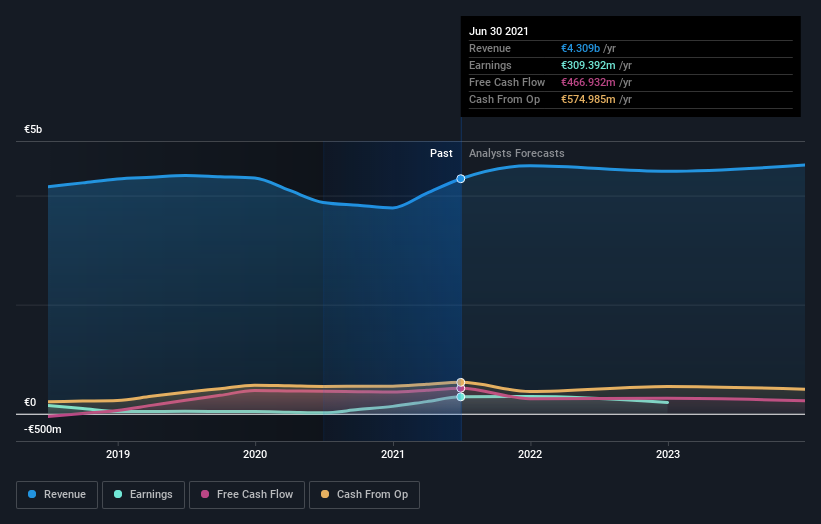Click the -€500m y-axis label

coord(42,429)
